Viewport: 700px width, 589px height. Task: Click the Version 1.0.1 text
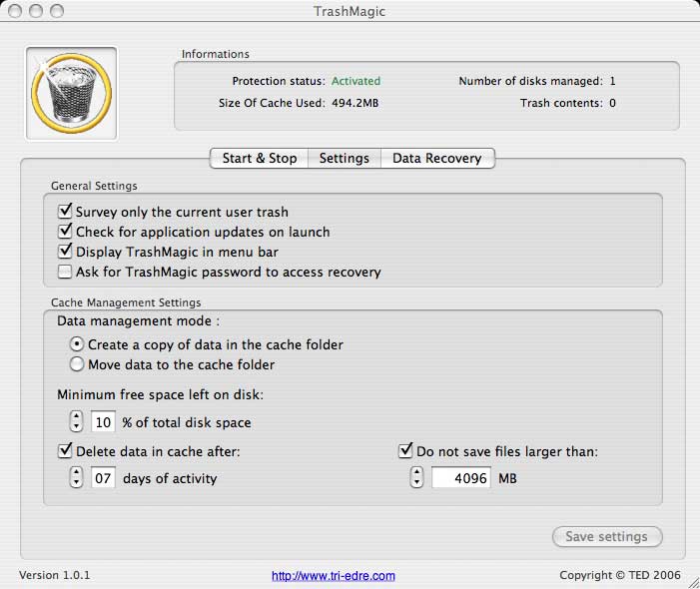click(55, 575)
